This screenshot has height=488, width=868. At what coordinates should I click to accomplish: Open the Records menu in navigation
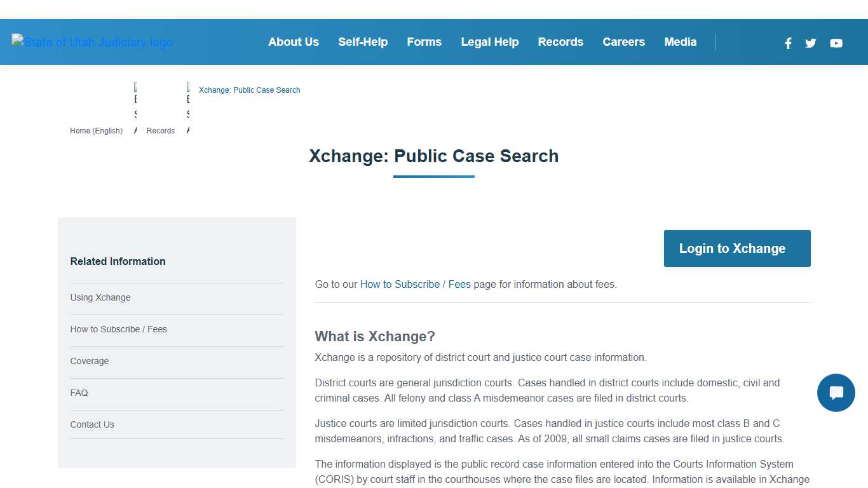point(560,42)
